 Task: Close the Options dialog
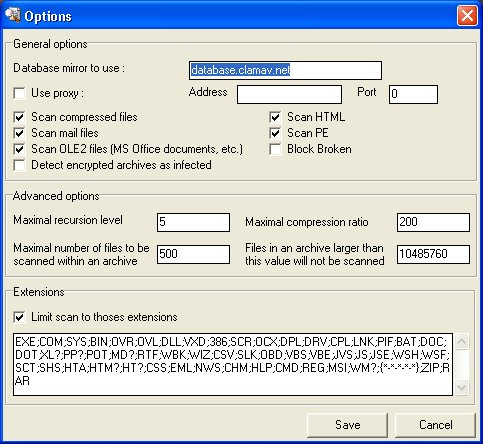tap(467, 15)
